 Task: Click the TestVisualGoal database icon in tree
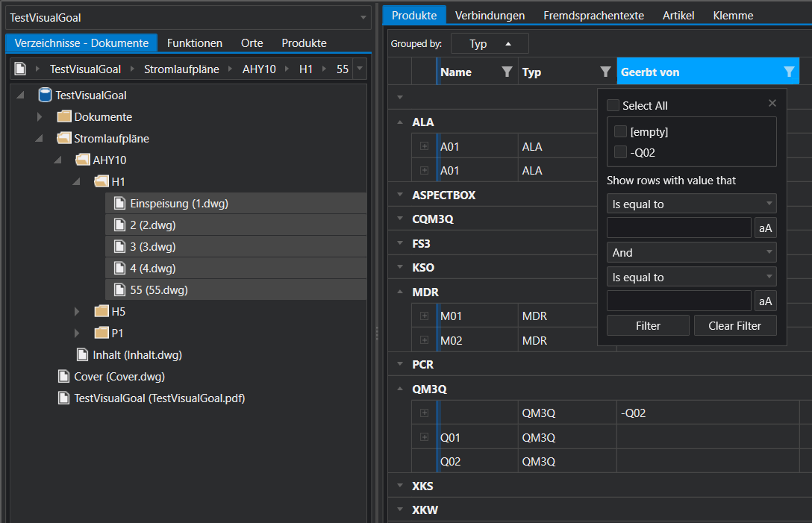coord(45,95)
